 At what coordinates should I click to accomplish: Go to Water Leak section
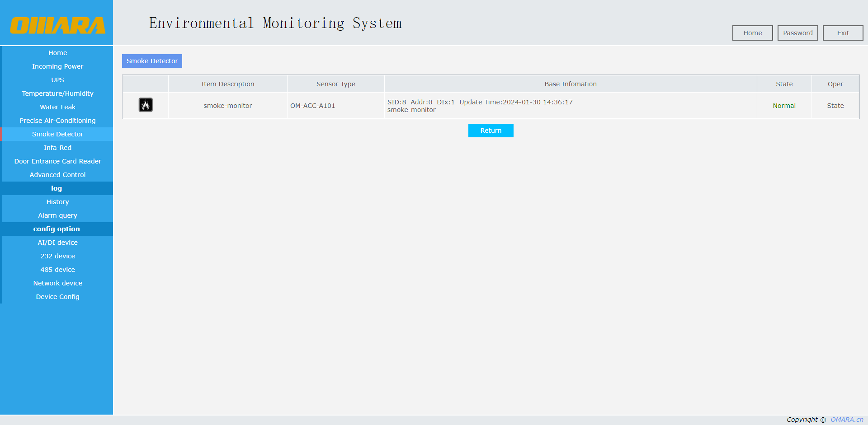pyautogui.click(x=57, y=107)
